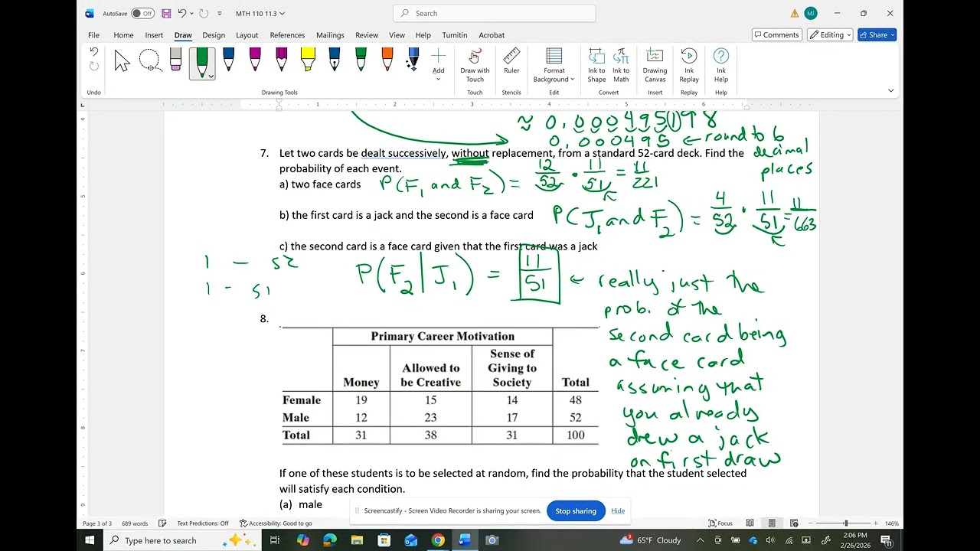
Task: Undo last action in ribbon Undo group
Action: click(x=93, y=52)
